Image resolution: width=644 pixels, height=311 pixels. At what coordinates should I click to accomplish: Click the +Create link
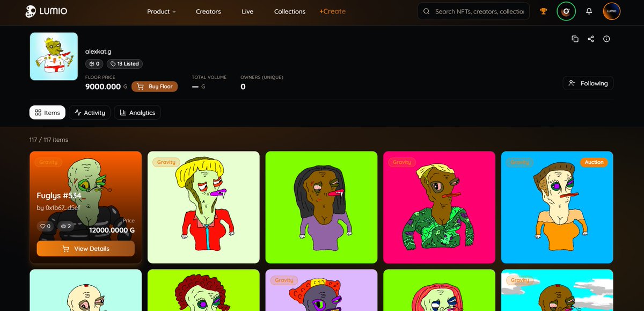pyautogui.click(x=332, y=11)
